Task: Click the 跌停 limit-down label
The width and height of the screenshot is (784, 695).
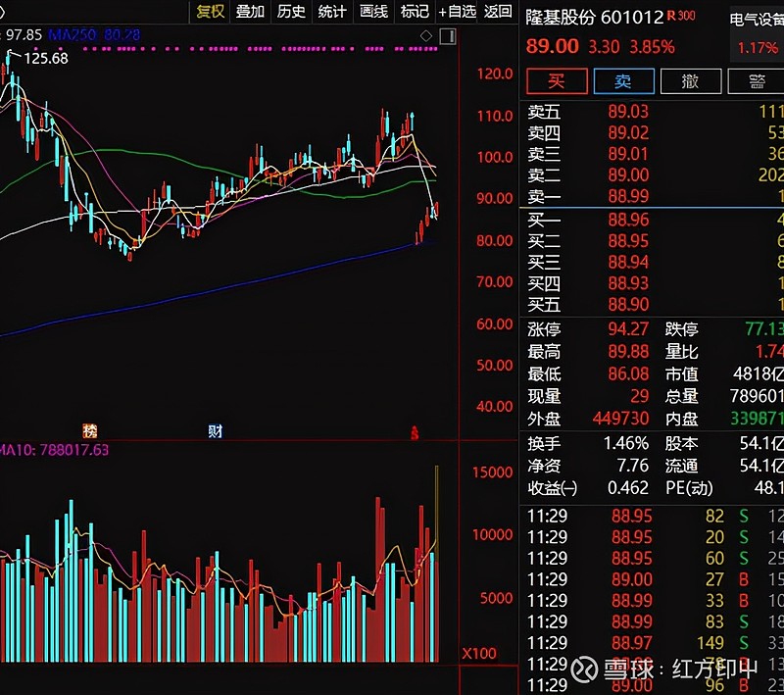Action: 681,329
